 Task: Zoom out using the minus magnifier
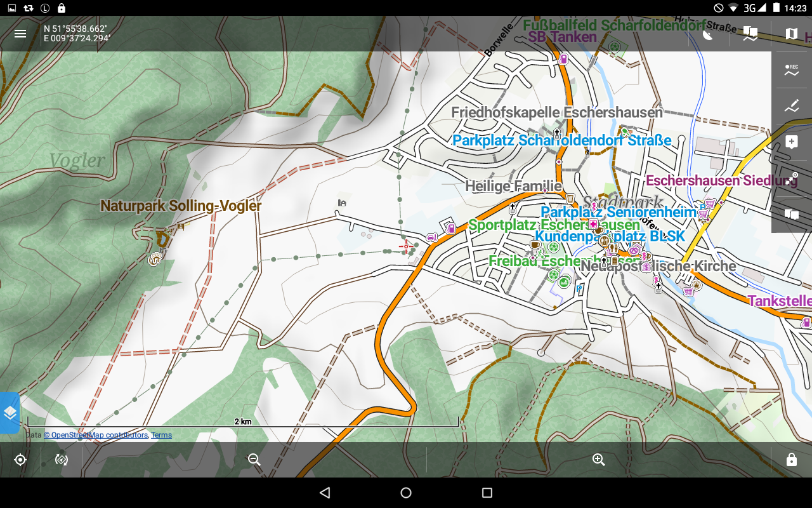pyautogui.click(x=254, y=460)
